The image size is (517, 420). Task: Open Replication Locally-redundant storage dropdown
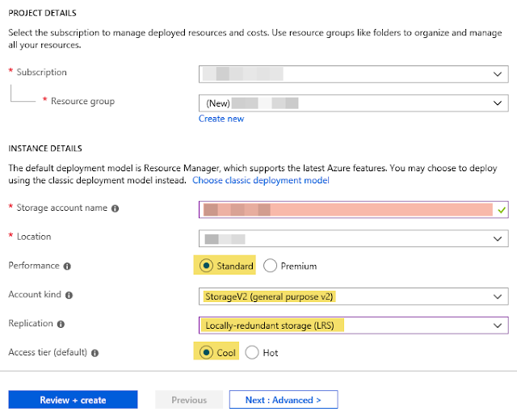pos(354,325)
